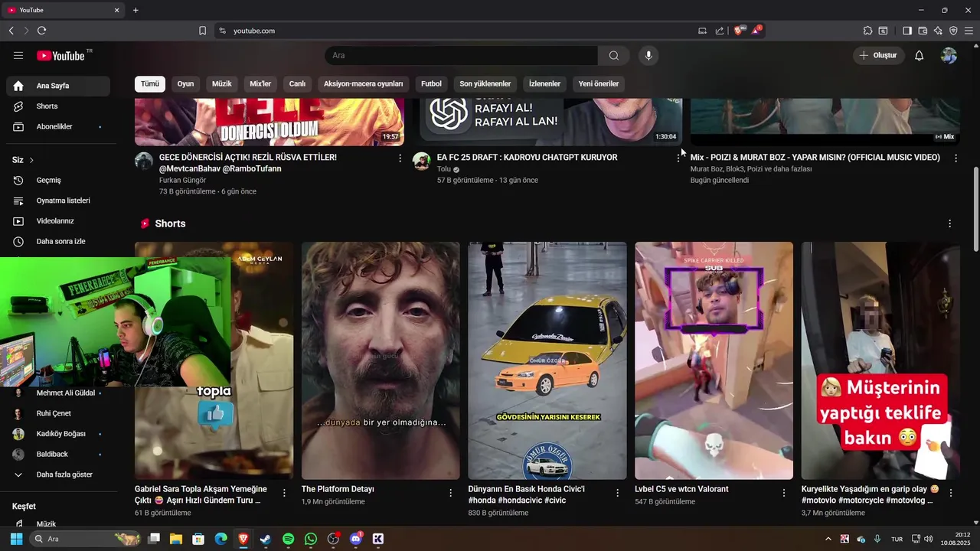
Task: Open Ruhi Çenet subscription channel
Action: click(58, 413)
